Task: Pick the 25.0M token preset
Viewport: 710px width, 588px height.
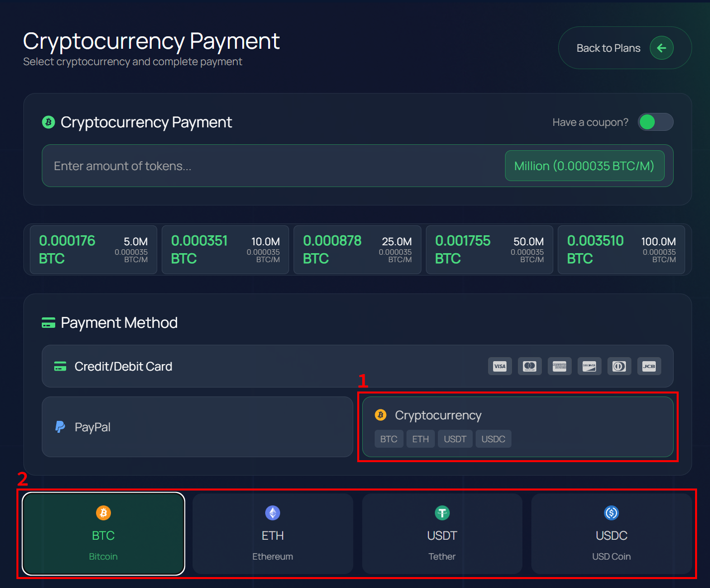Action: pos(357,250)
